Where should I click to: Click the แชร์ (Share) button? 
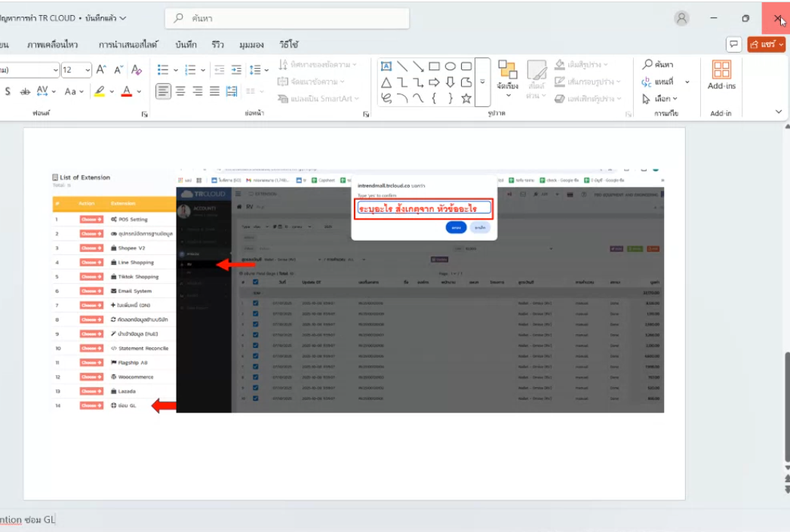click(x=767, y=45)
